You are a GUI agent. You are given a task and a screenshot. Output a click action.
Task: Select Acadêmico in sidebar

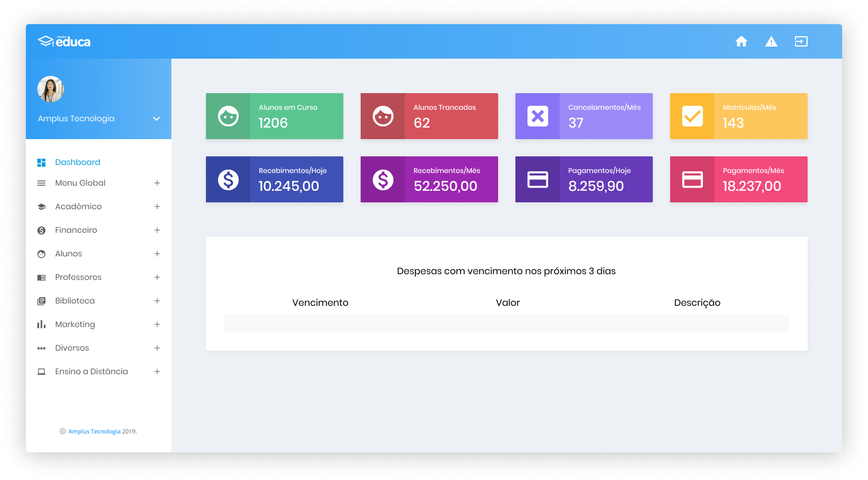click(78, 206)
